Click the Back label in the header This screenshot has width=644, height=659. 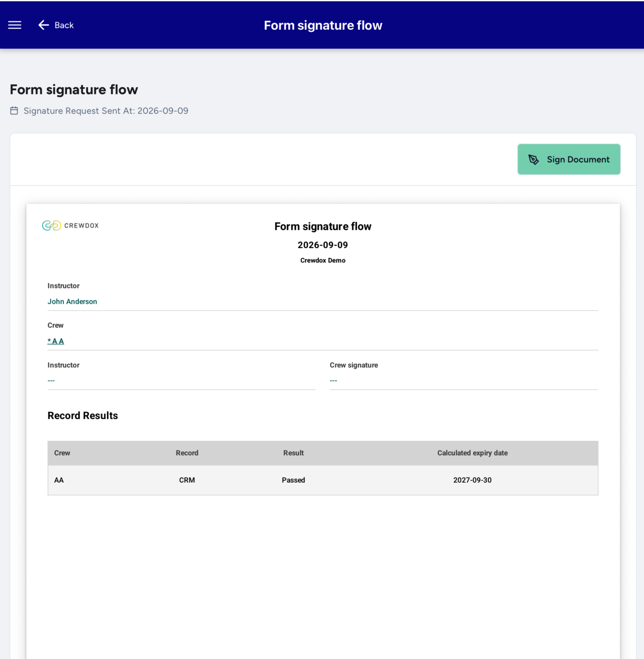[64, 25]
